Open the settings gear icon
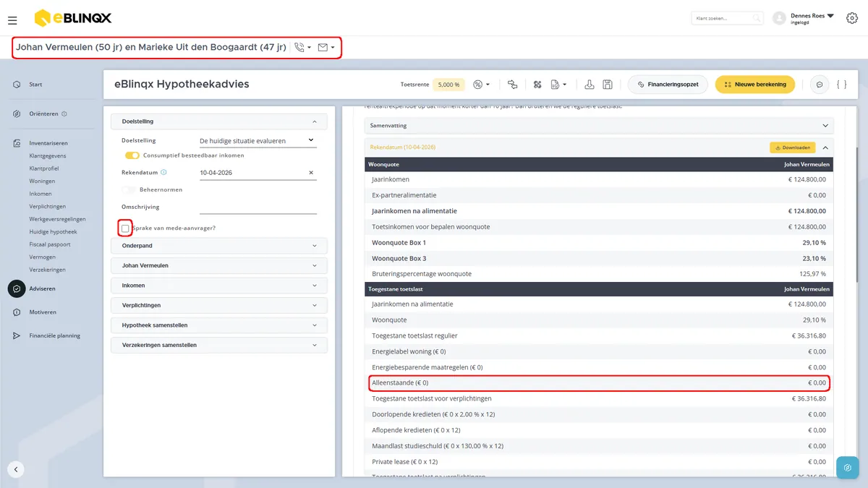Screen dimensions: 868x488 851,18
